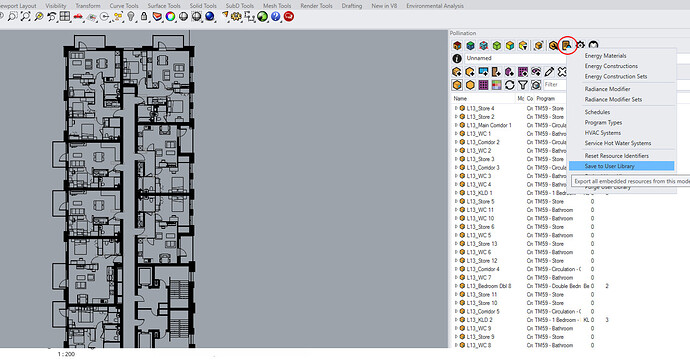Click the Unnamed model name field
The height and width of the screenshot is (363, 690).
pos(516,59)
